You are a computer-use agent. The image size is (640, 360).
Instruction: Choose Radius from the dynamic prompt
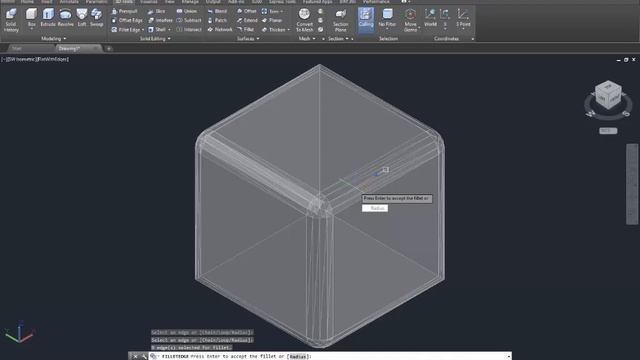375,208
